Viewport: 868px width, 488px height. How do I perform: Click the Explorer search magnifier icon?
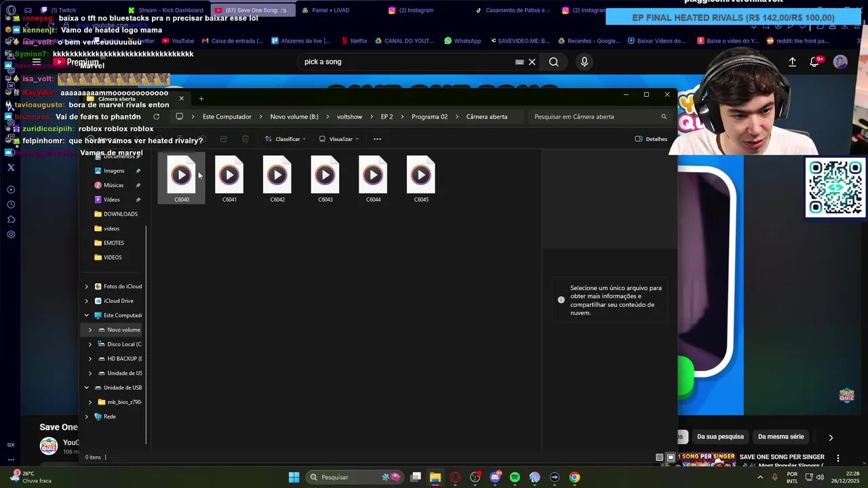(x=664, y=117)
